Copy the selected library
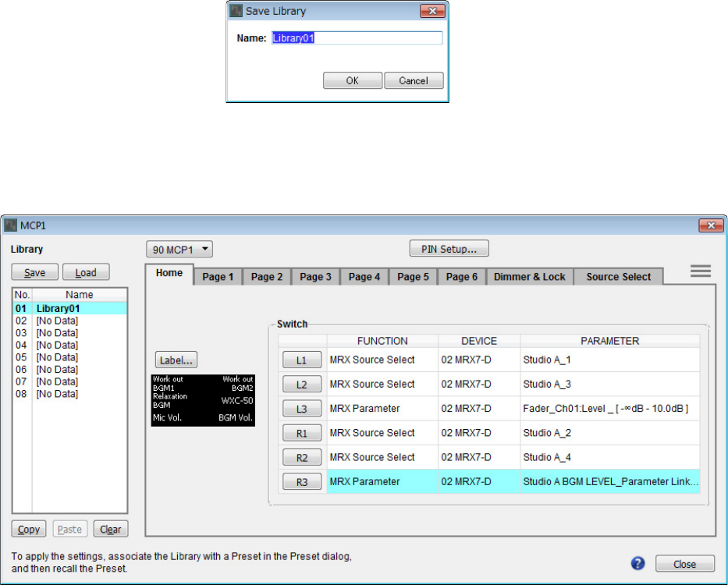The image size is (728, 585). 29,529
